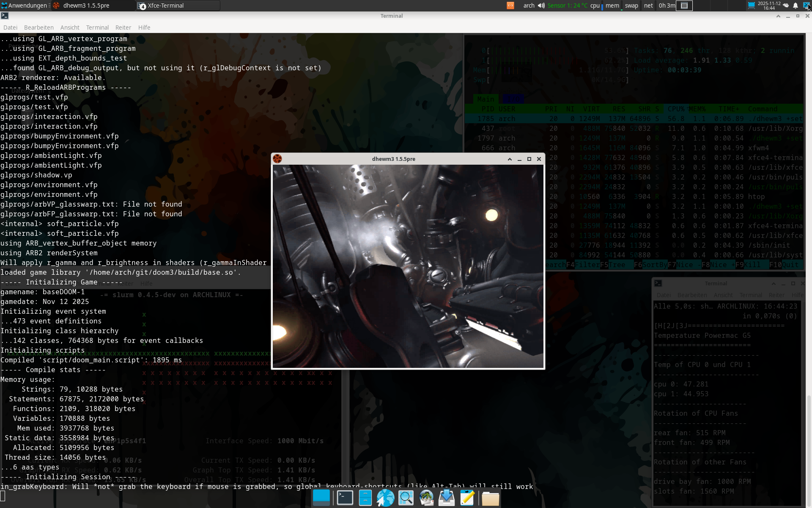
Task: Open the Reiter menu
Action: click(123, 28)
